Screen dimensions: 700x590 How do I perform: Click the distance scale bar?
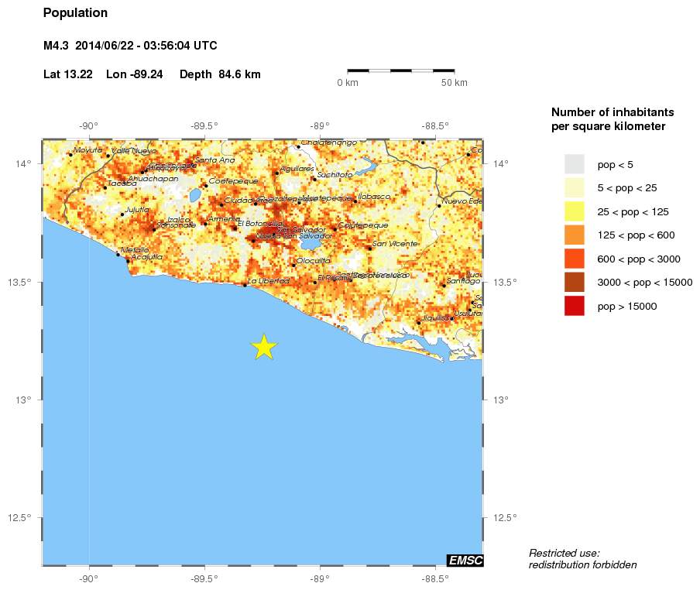400,70
